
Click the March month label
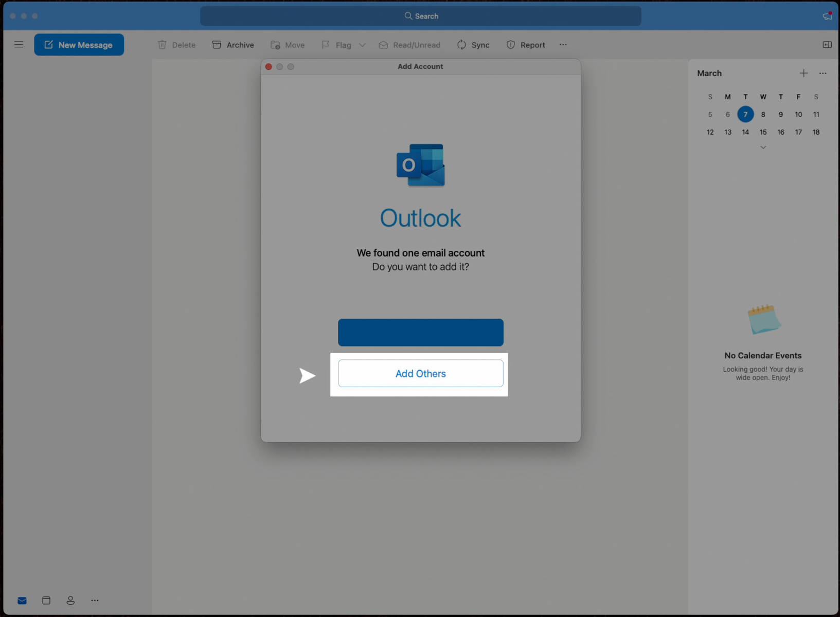point(709,73)
